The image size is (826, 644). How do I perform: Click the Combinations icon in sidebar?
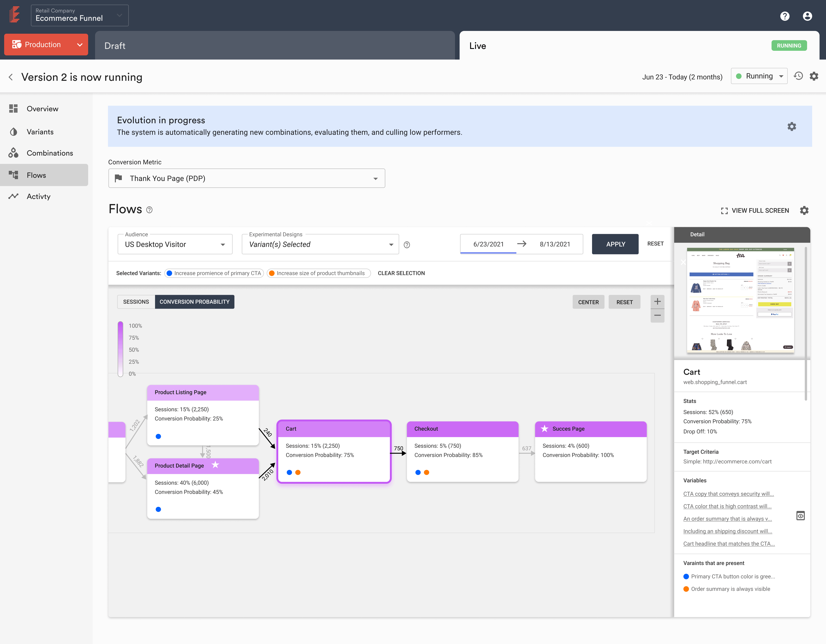click(14, 153)
